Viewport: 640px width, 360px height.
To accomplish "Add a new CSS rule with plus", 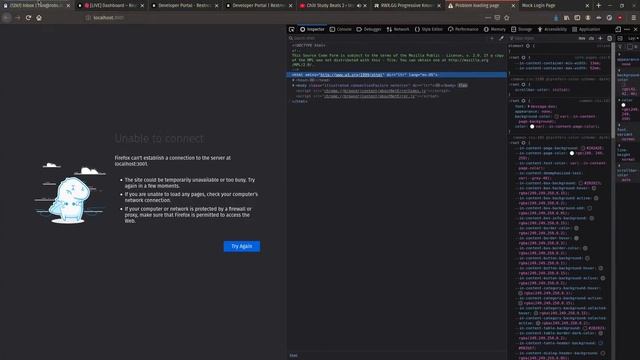I will pos(600,38).
